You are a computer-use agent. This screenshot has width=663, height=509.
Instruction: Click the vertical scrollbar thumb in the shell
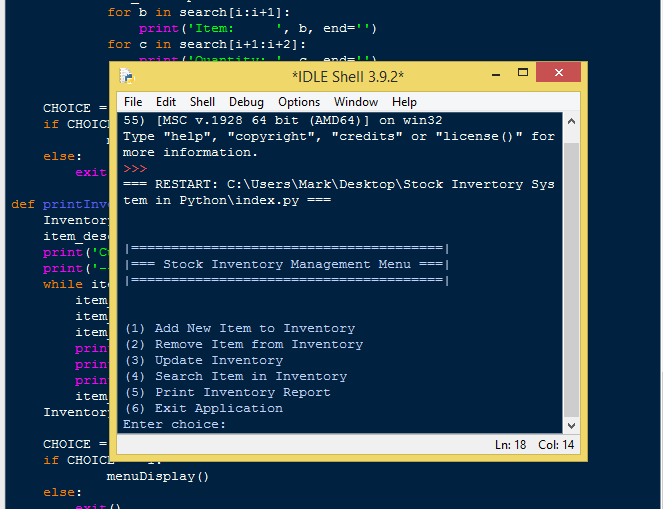[571, 280]
